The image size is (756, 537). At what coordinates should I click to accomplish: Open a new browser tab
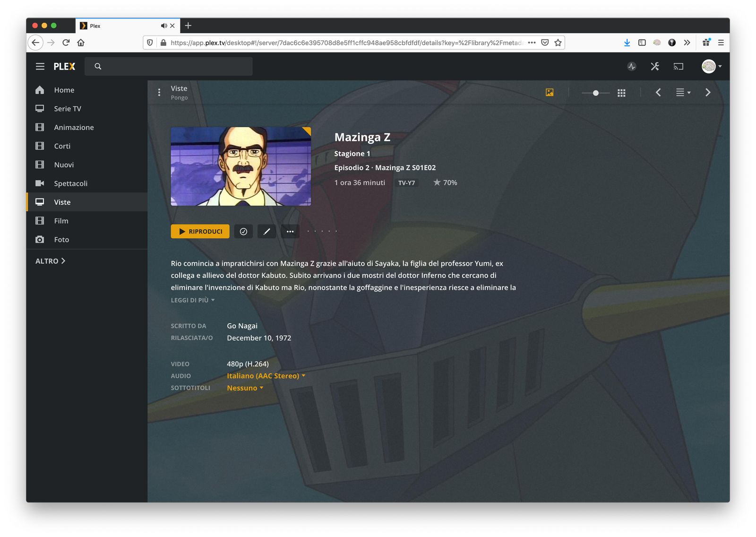click(x=188, y=26)
